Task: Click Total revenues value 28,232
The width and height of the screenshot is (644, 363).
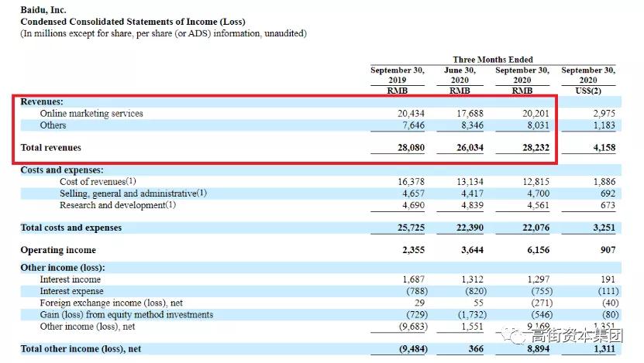Action: 536,148
